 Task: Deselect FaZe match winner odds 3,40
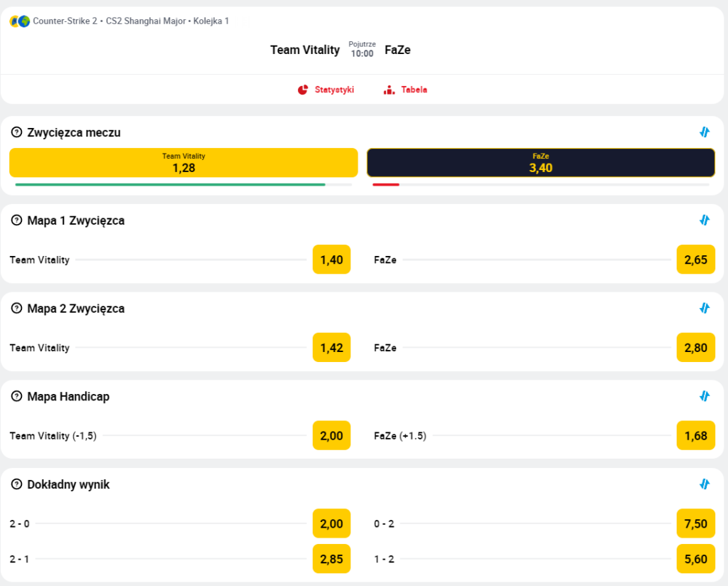[540, 163]
